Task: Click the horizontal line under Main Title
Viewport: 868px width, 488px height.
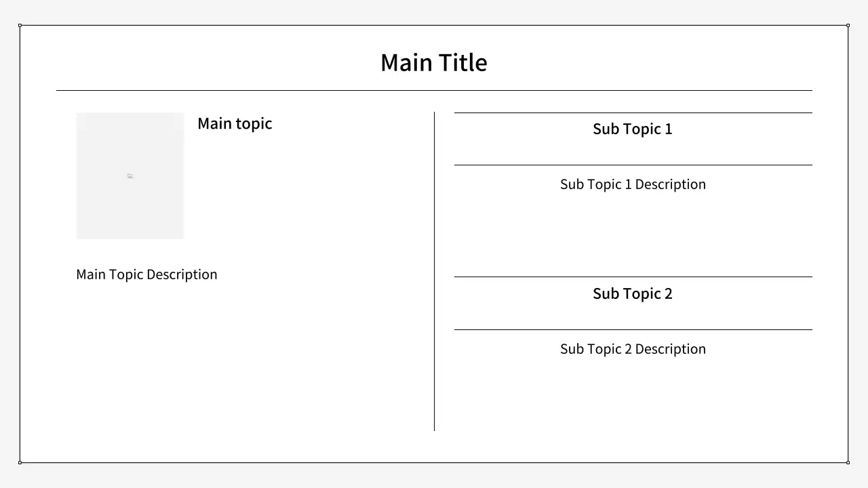Action: [x=434, y=90]
